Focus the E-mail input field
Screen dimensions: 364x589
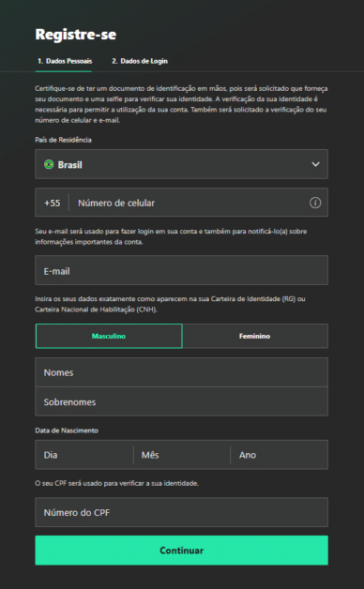click(181, 270)
